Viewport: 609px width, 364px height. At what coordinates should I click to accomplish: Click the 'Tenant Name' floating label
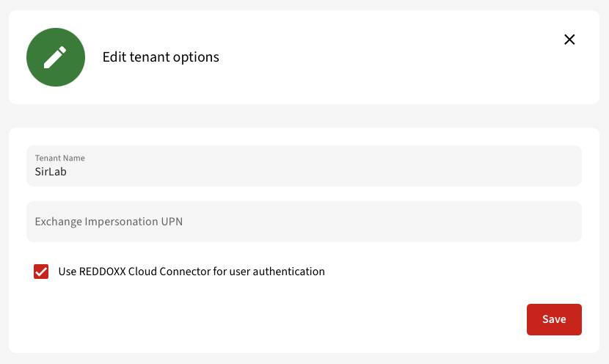60,158
